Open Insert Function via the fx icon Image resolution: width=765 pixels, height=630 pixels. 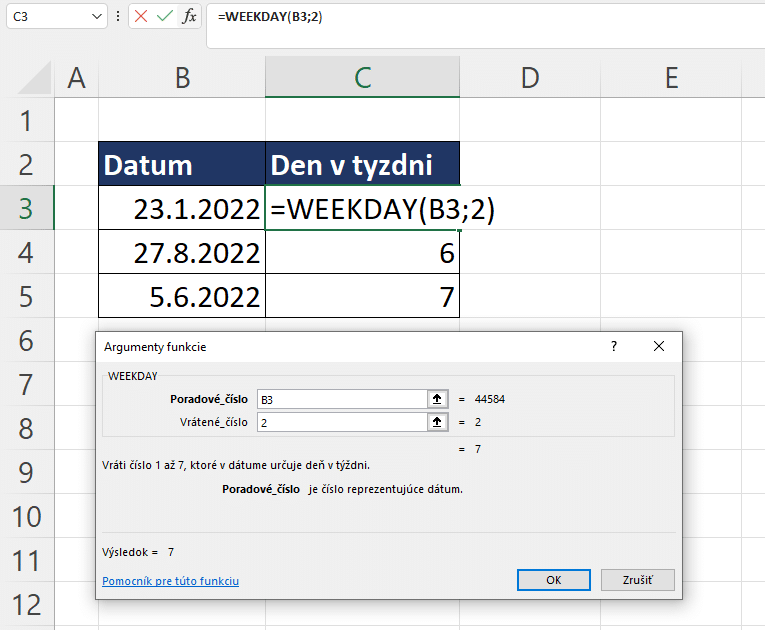(x=189, y=17)
